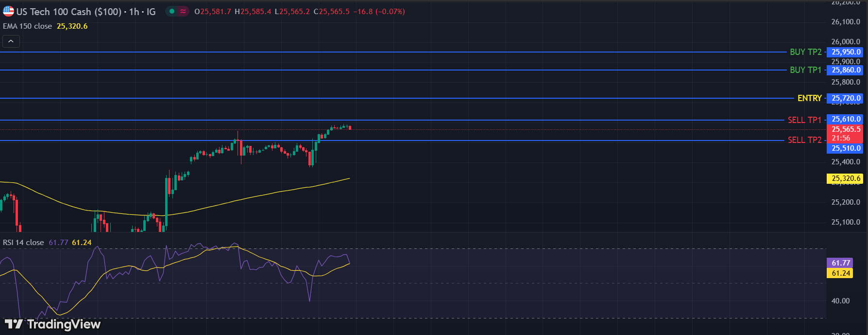The height and width of the screenshot is (335, 868).
Task: Click the purple RSI 61.77 axis tag
Action: (x=841, y=263)
